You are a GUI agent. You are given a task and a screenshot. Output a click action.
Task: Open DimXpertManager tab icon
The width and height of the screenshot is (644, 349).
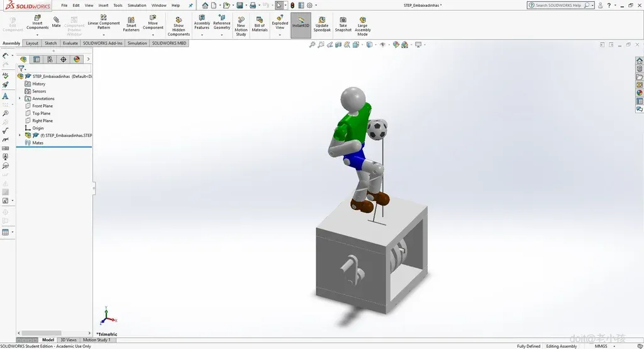(x=64, y=59)
